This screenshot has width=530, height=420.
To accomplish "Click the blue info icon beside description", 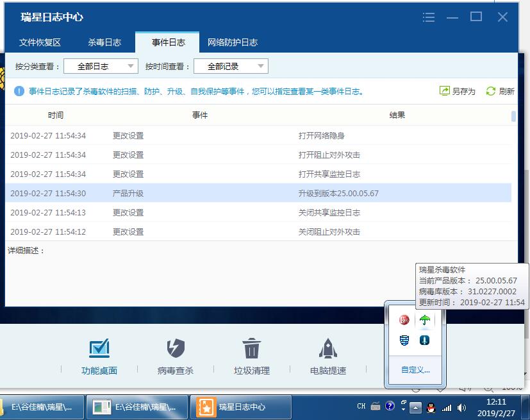I will pos(19,91).
